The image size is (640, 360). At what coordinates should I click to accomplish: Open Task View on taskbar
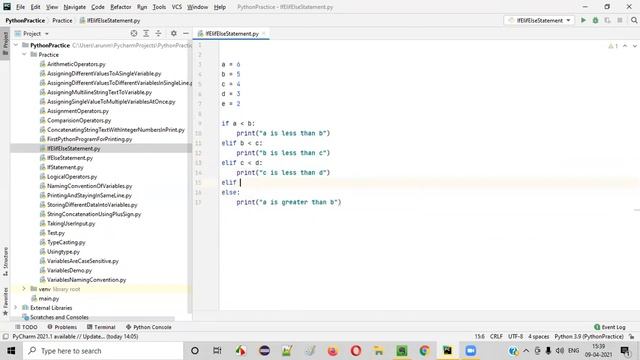(217, 351)
